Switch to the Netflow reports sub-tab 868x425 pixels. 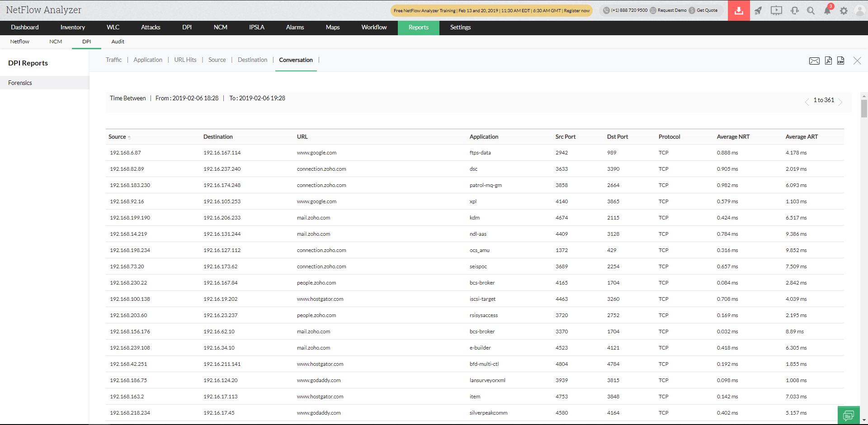pyautogui.click(x=20, y=42)
